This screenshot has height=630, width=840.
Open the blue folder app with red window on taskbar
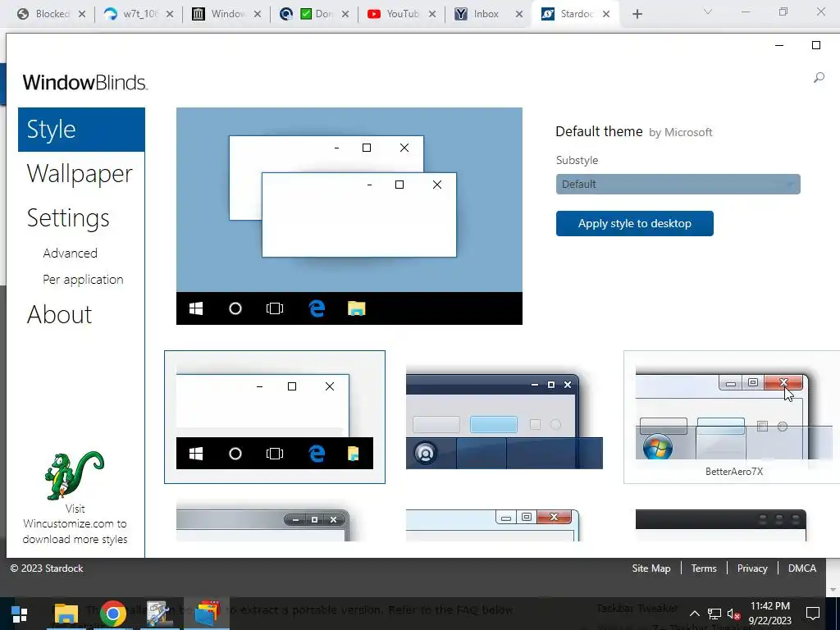207,614
